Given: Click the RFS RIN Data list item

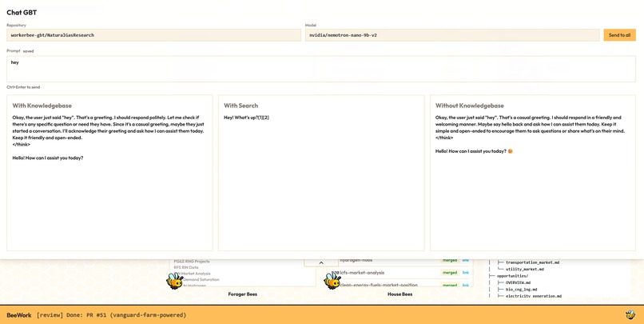Looking at the screenshot, I should (185, 267).
